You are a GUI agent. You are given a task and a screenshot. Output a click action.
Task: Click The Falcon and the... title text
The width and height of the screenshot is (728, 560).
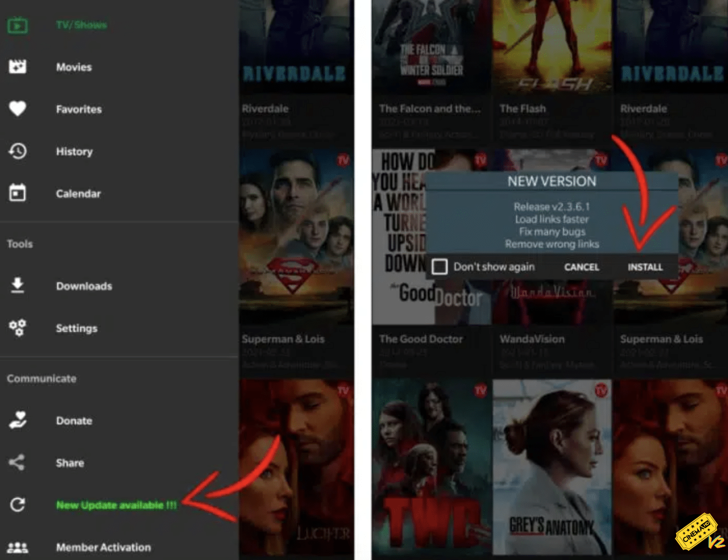pos(430,109)
